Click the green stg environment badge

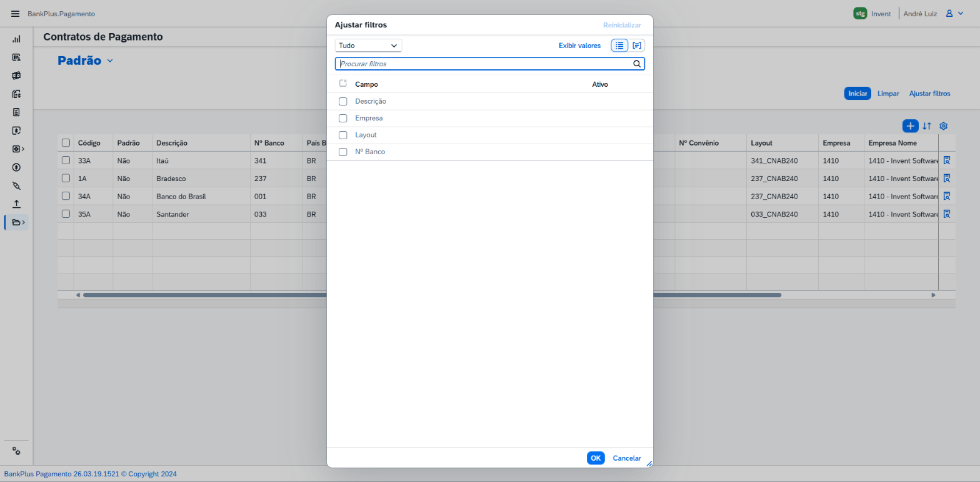click(860, 13)
